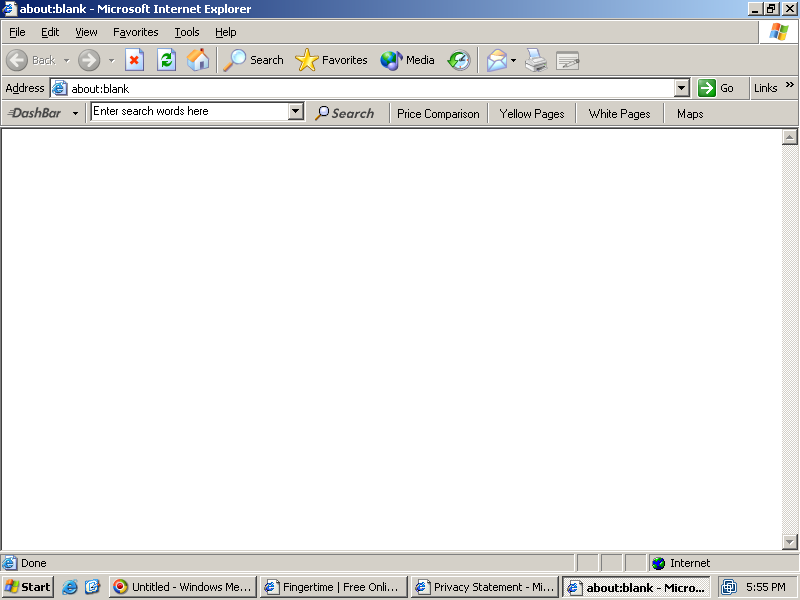
Task: Click the 5:55 PM clock
Action: [x=766, y=587]
